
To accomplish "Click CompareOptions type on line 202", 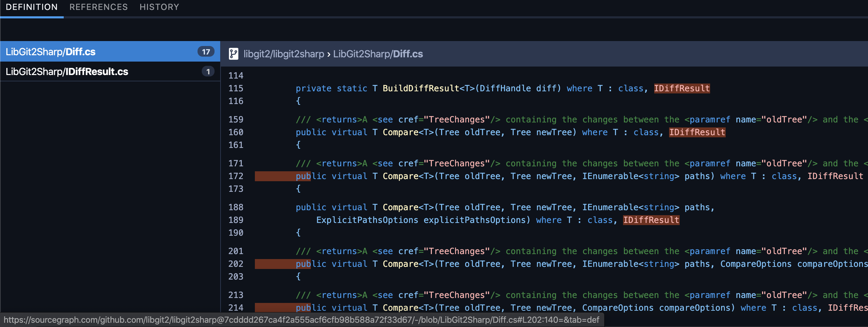I will [x=756, y=264].
